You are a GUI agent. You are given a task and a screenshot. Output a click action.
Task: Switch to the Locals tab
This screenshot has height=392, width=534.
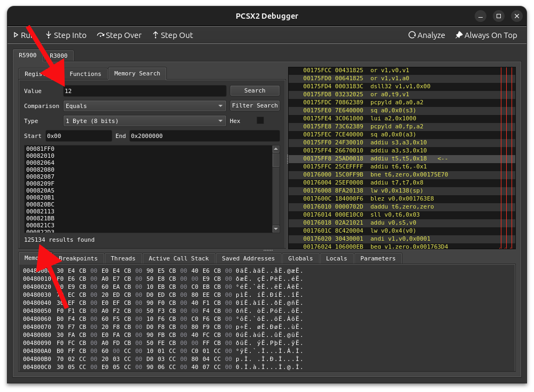336,258
